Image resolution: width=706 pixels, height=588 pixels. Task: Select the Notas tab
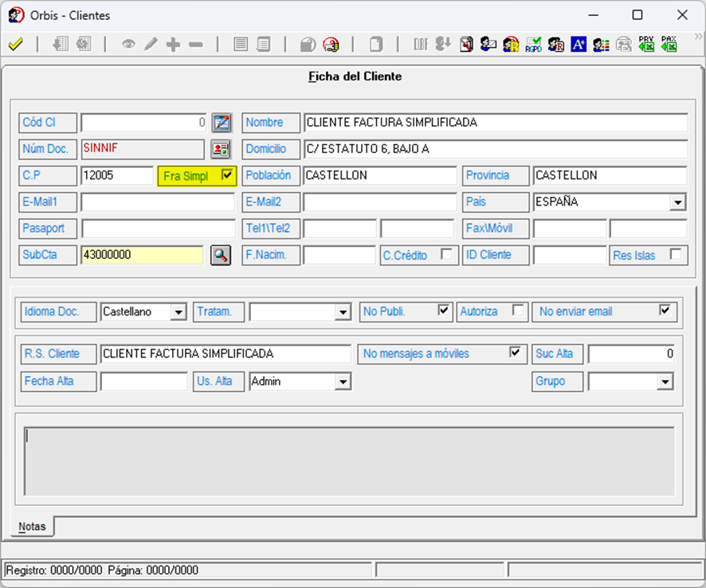[x=32, y=527]
